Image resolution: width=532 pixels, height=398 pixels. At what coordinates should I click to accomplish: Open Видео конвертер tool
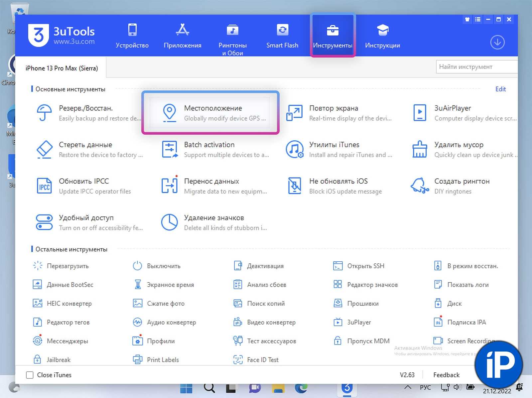(x=264, y=322)
